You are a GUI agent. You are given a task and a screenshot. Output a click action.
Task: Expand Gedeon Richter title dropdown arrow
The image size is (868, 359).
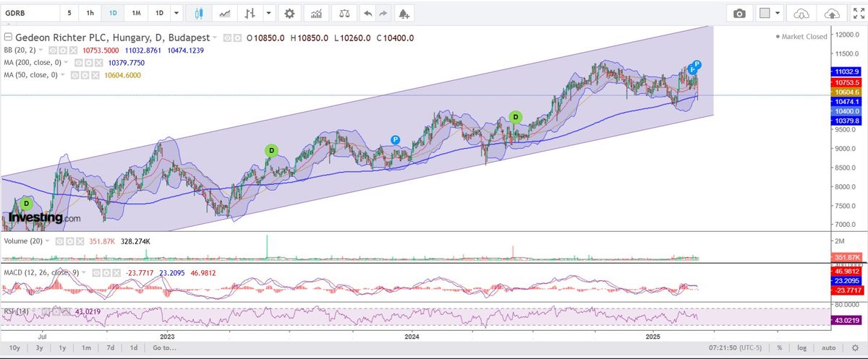pyautogui.click(x=215, y=38)
